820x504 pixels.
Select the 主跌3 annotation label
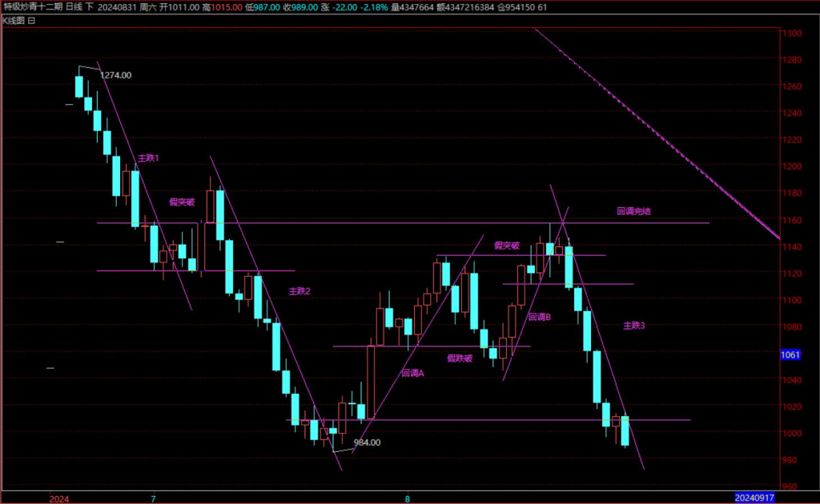coord(634,326)
